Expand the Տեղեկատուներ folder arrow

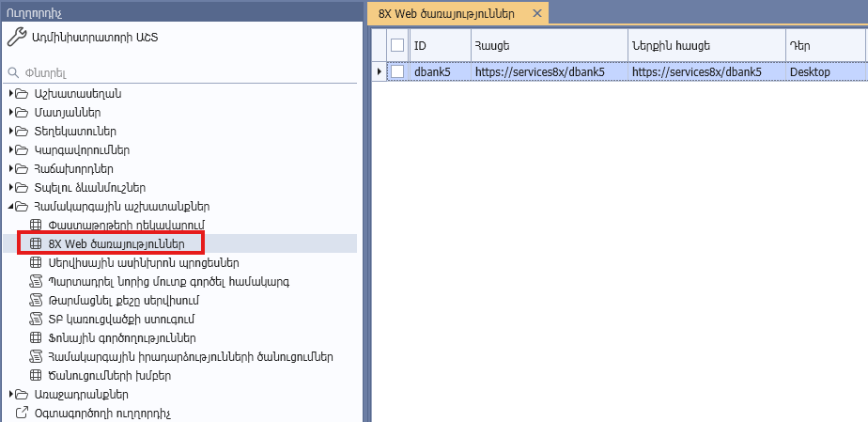[x=11, y=132]
